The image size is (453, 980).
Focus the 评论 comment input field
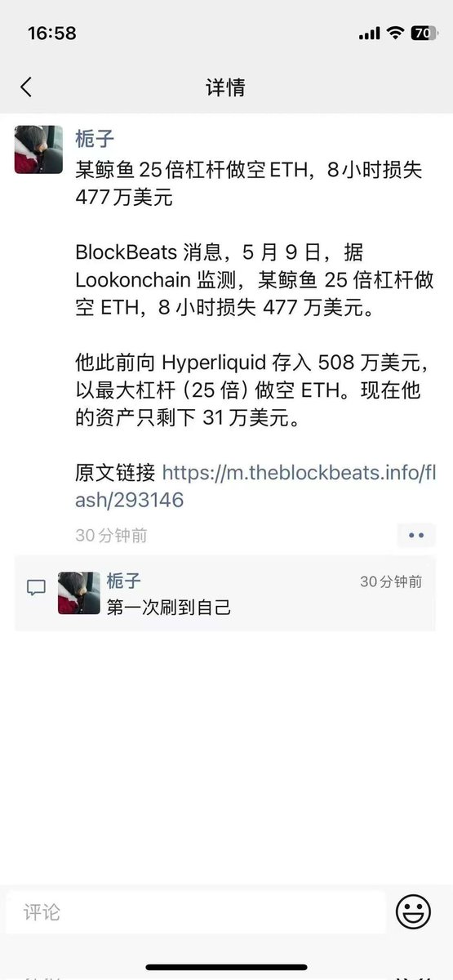tap(196, 912)
